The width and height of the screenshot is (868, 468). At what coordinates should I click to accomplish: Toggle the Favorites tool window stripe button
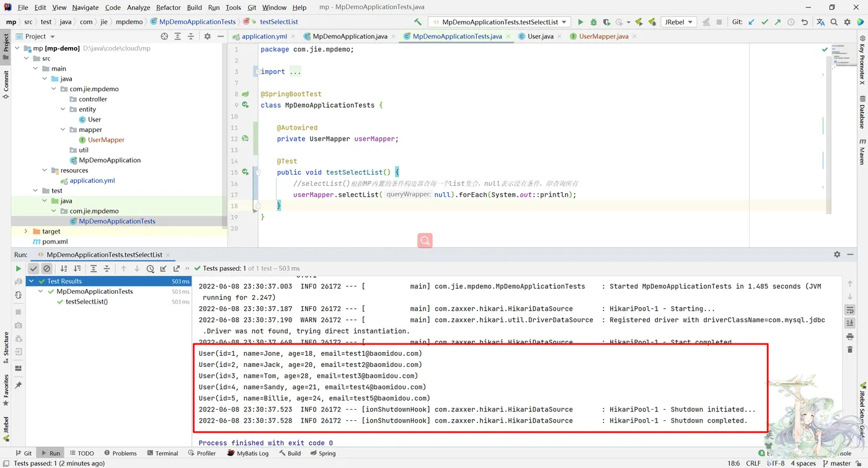(6, 390)
